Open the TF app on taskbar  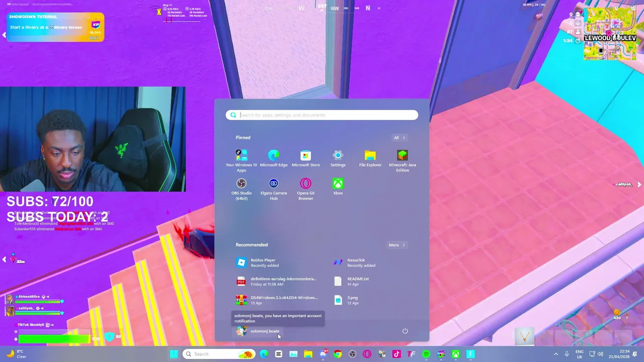click(x=412, y=354)
